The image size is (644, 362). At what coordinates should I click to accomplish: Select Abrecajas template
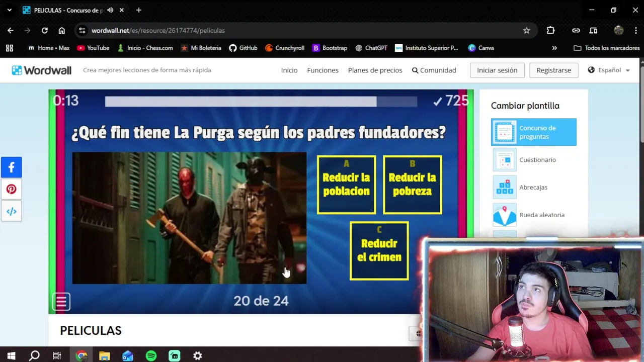pos(534,188)
